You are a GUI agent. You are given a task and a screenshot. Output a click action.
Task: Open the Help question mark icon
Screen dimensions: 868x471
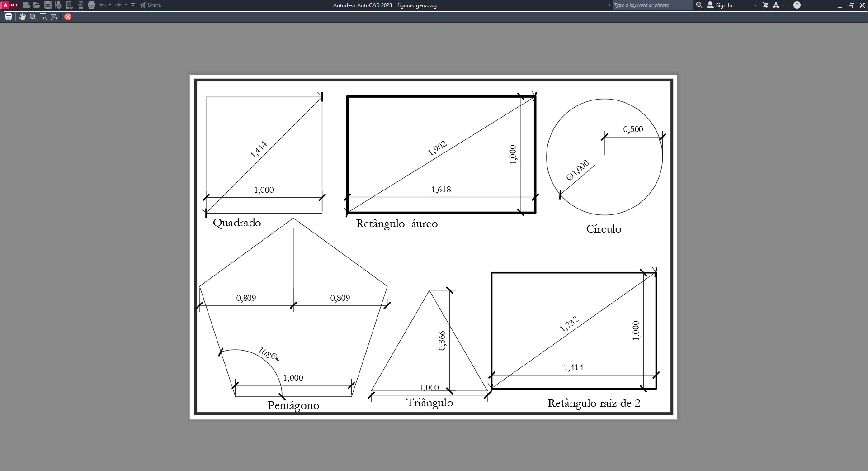(x=797, y=5)
